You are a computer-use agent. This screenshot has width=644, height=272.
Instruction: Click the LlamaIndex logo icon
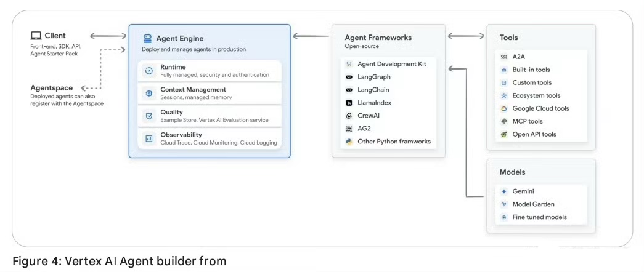coord(349,103)
